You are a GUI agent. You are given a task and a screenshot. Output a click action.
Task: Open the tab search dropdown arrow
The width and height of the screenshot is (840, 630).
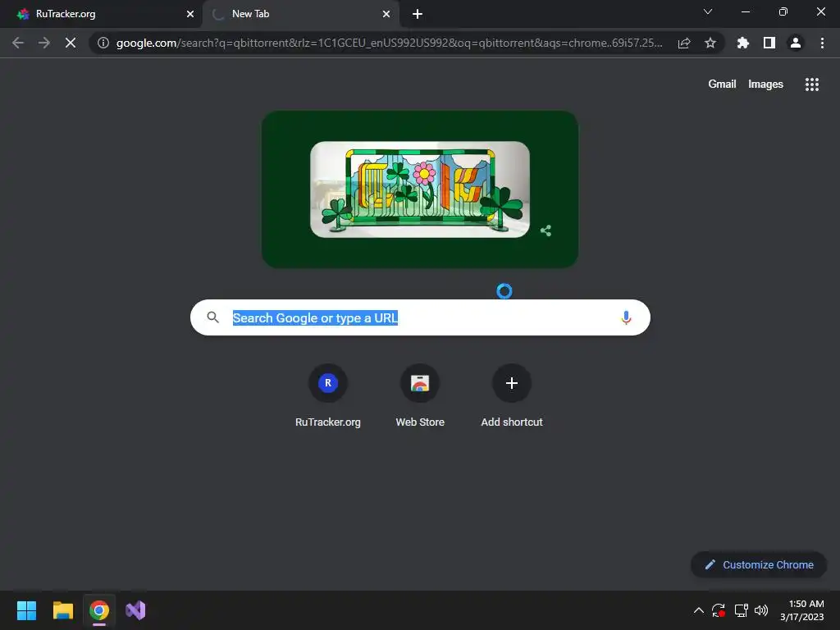tap(708, 11)
